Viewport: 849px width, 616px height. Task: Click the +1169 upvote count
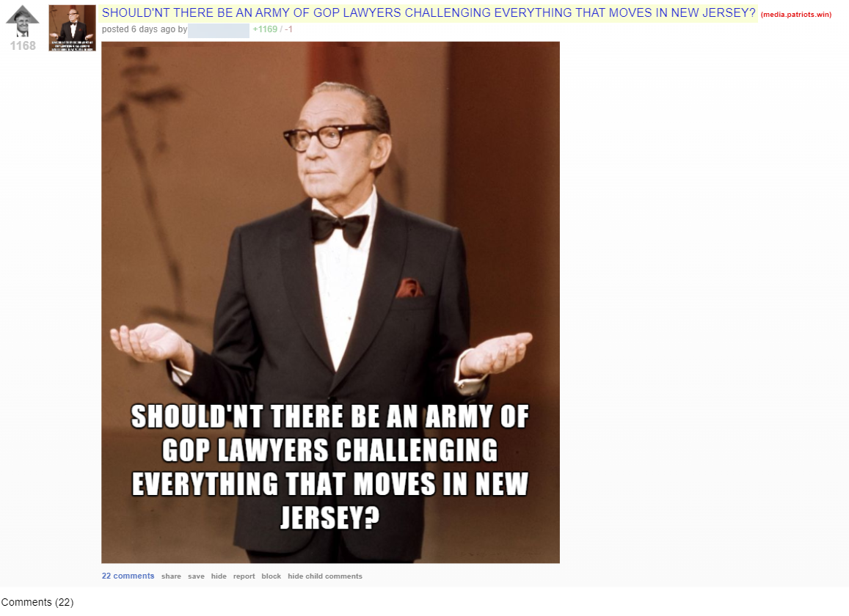click(x=265, y=29)
